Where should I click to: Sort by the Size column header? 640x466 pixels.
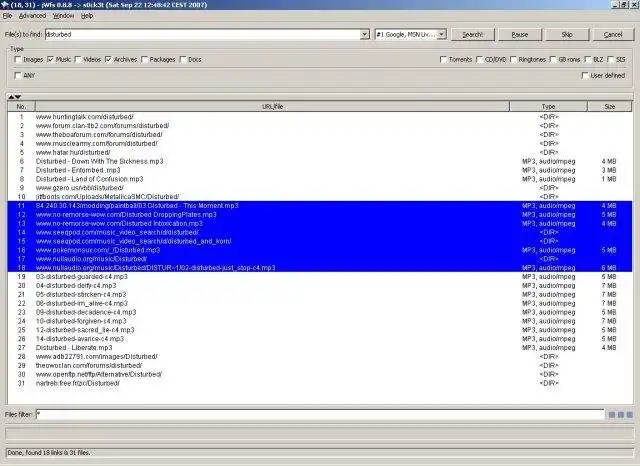[610, 107]
